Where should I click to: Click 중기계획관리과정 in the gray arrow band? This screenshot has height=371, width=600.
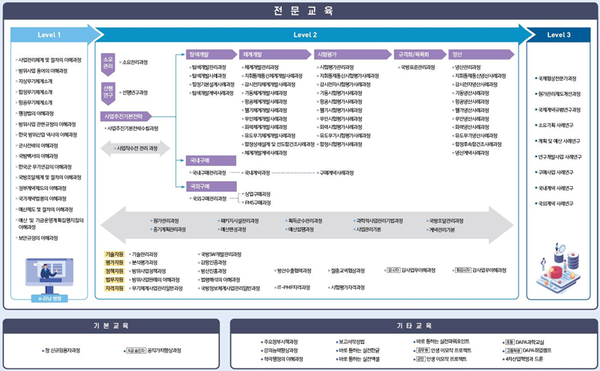click(x=169, y=229)
